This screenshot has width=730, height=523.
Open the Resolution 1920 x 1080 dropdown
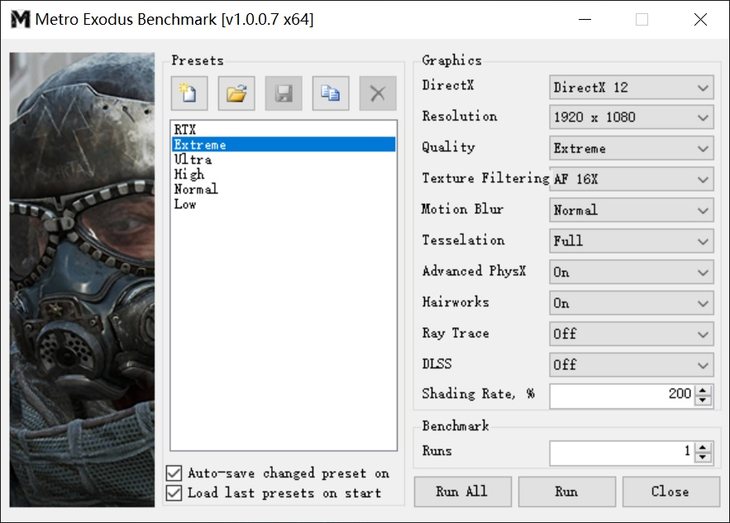click(x=631, y=117)
